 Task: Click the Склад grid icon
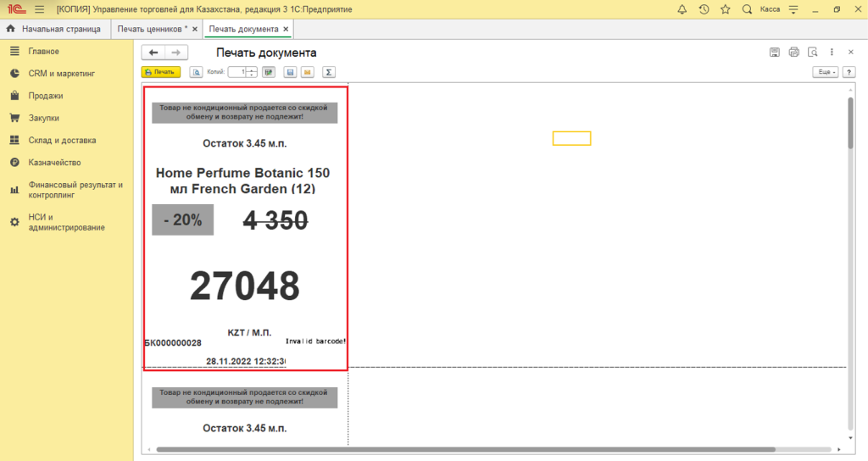click(x=15, y=140)
